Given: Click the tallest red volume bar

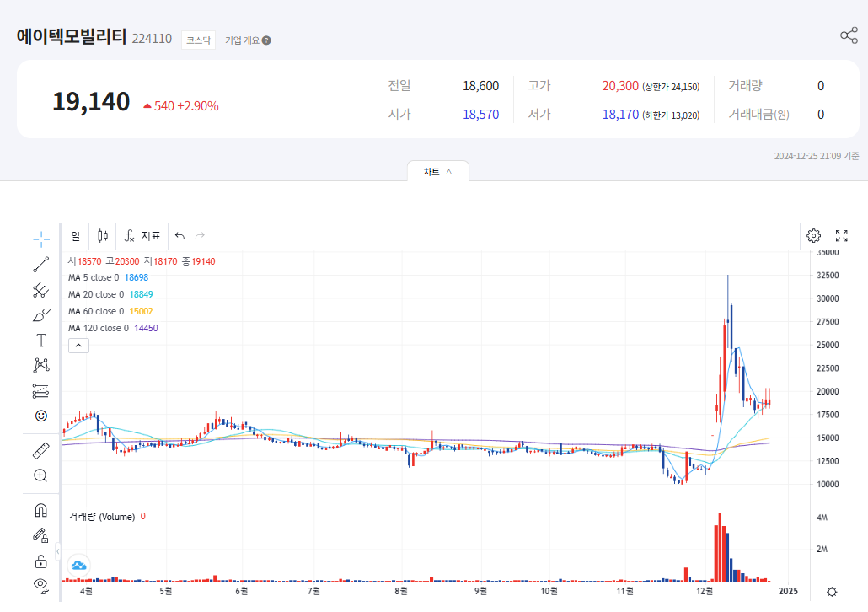Looking at the screenshot, I should pos(720,547).
